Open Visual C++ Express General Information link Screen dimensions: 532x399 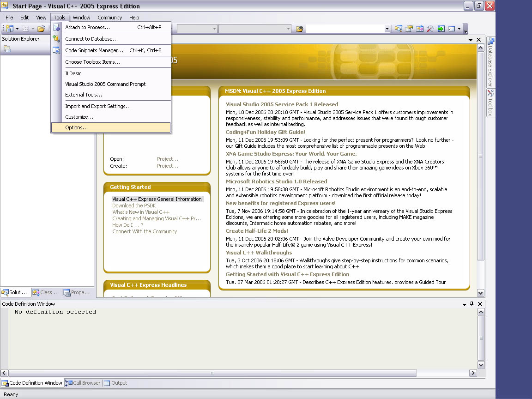tap(157, 199)
